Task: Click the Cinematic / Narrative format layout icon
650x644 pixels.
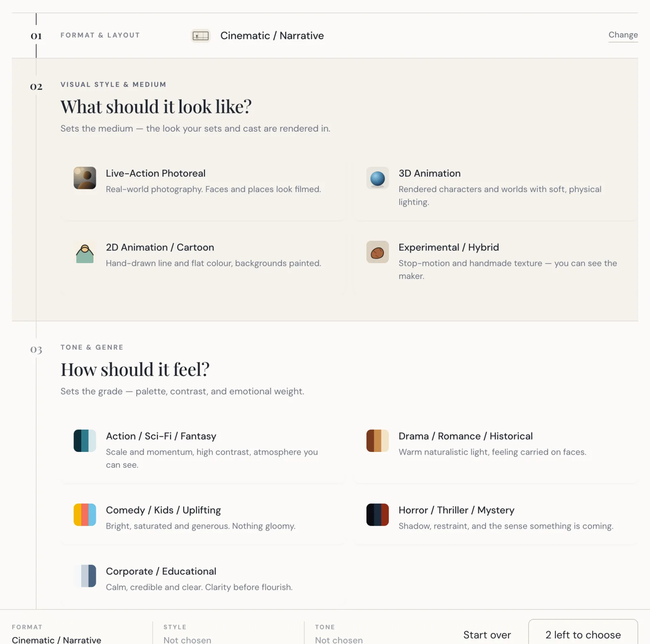Action: 201,36
